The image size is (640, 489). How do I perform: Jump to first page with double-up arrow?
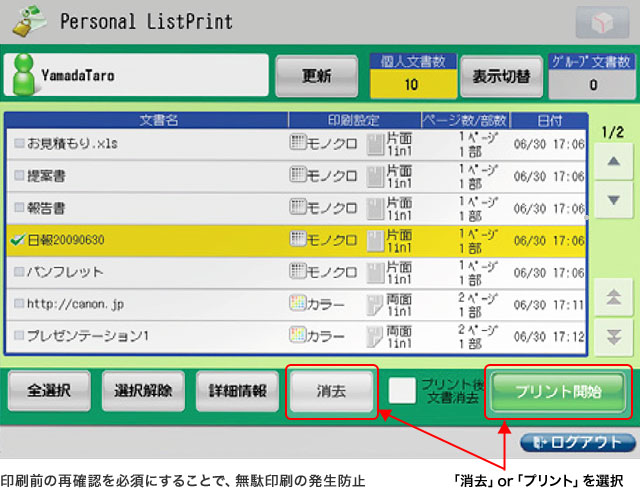(x=613, y=295)
